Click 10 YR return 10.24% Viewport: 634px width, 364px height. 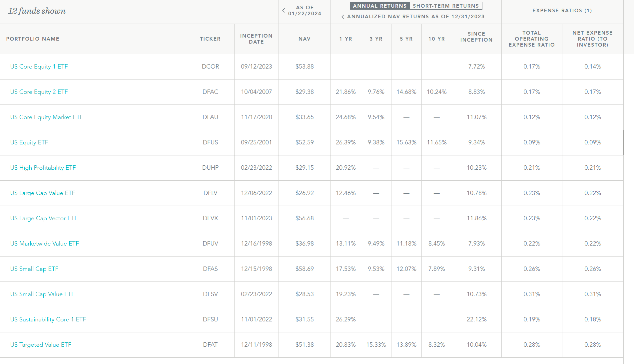click(x=437, y=92)
